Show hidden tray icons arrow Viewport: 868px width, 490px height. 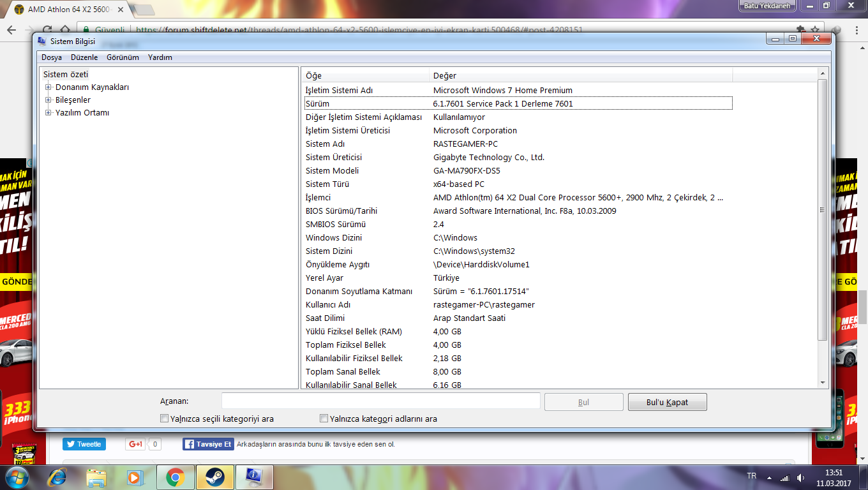point(769,477)
